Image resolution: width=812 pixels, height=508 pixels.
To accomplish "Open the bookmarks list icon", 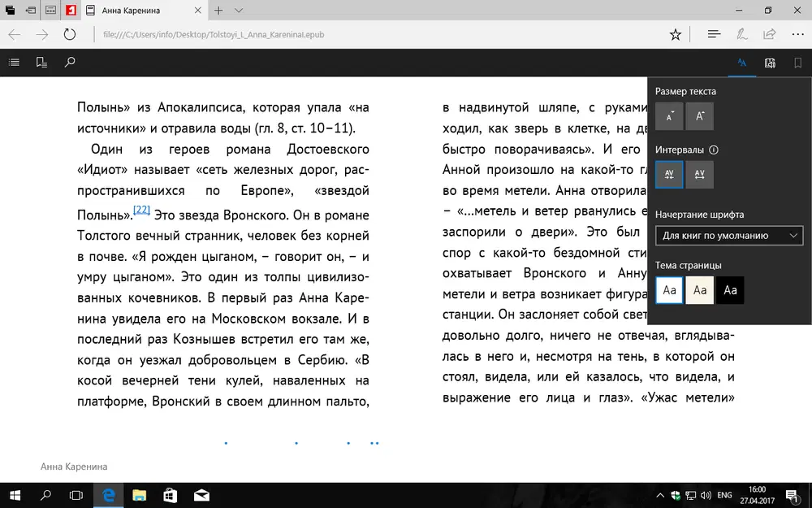I will [x=41, y=63].
